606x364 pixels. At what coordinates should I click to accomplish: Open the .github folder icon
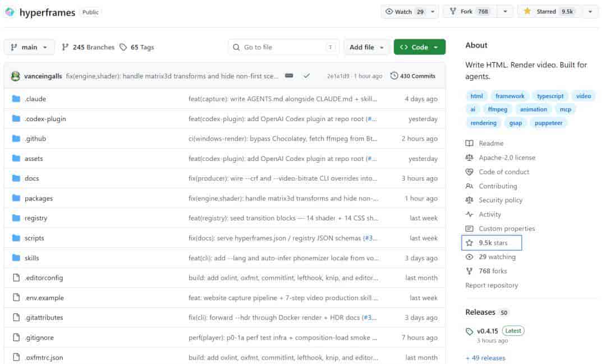(16, 139)
